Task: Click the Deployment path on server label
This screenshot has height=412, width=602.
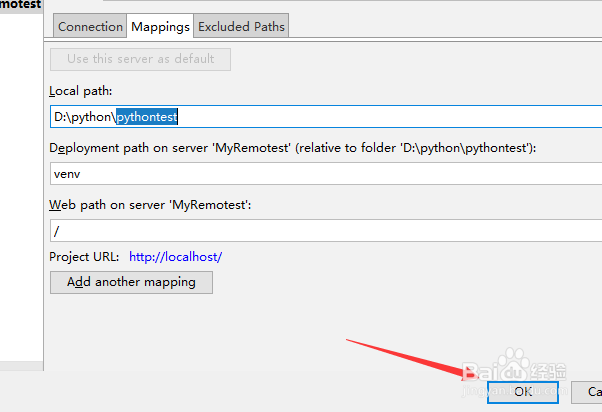Action: pyautogui.click(x=293, y=148)
